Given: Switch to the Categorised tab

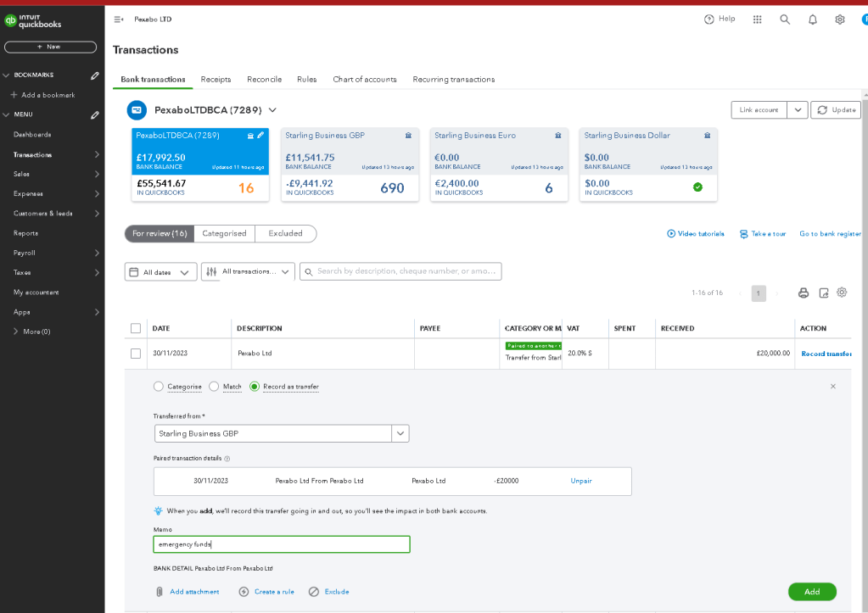Looking at the screenshot, I should click(x=224, y=233).
